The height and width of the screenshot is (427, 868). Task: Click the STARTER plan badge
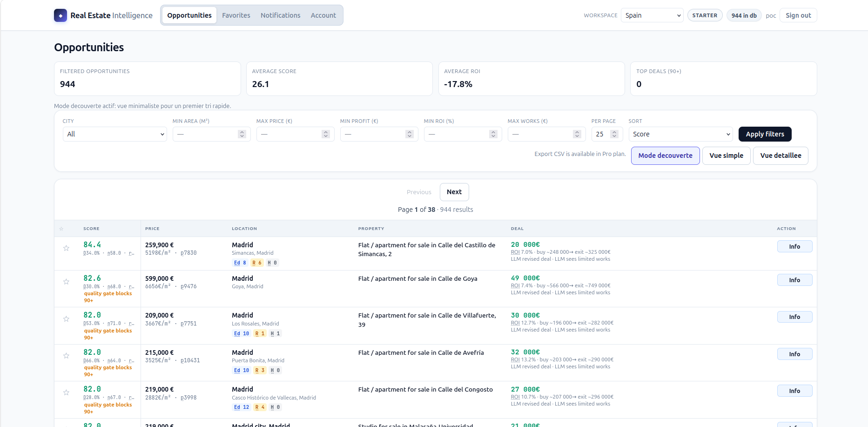coord(705,15)
